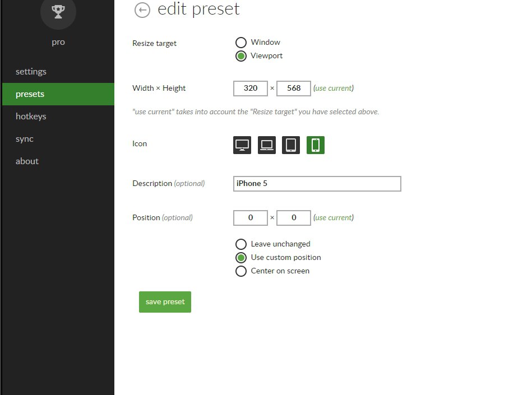
Task: Open the about section
Action: [58, 161]
